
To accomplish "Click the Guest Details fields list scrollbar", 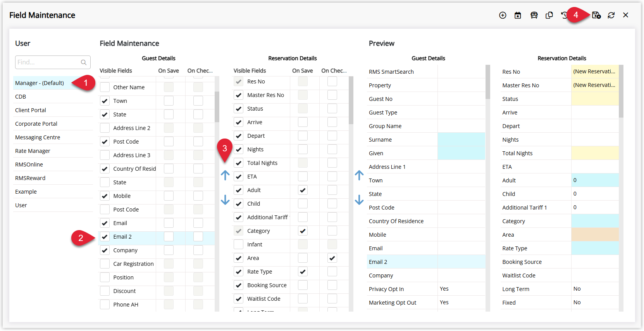I will 217,107.
